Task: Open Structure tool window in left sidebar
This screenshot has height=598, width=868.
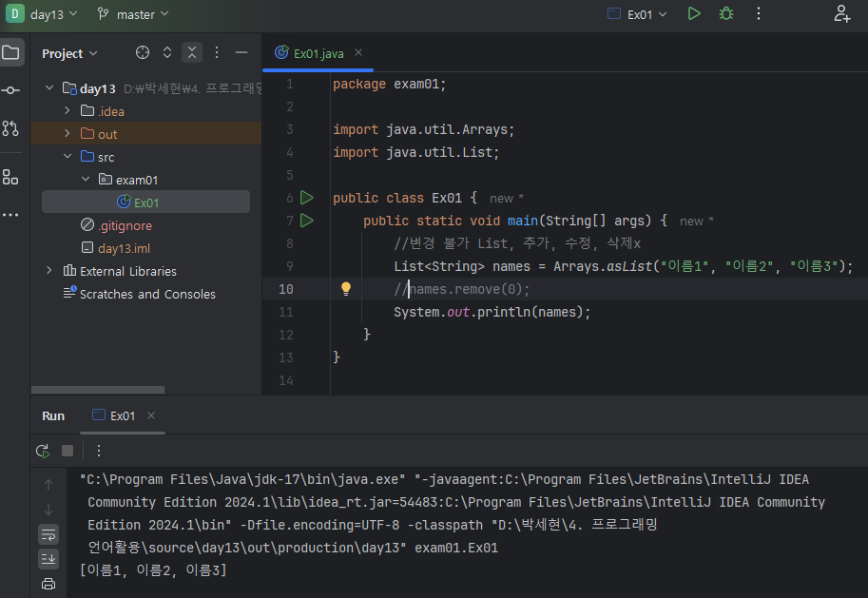Action: pos(10,177)
